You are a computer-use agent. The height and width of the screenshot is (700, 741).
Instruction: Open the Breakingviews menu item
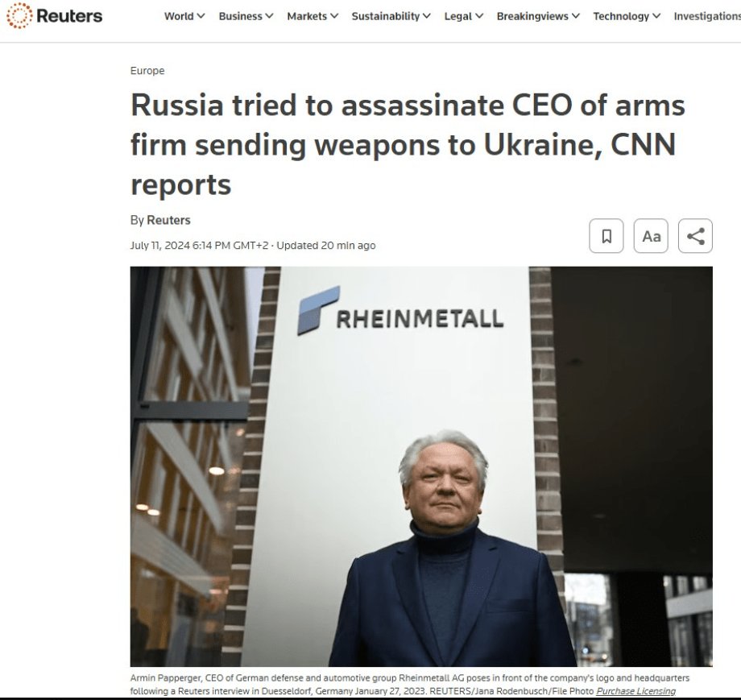(x=532, y=16)
